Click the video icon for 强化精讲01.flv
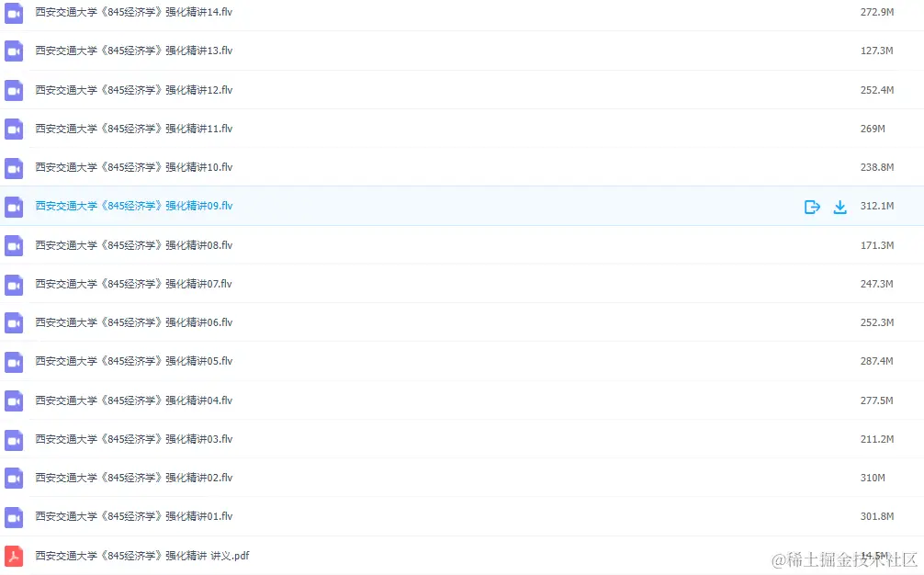Viewport: 924px width, 575px height. click(14, 517)
